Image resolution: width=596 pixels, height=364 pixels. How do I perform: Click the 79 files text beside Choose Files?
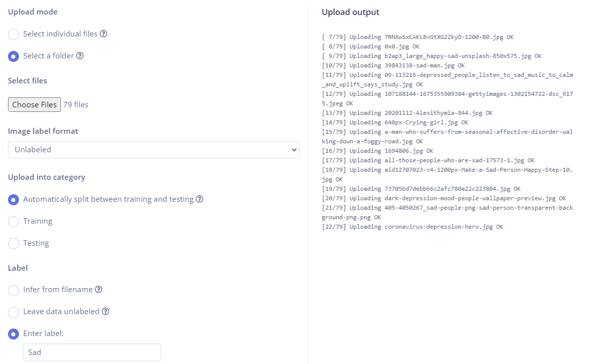[75, 105]
